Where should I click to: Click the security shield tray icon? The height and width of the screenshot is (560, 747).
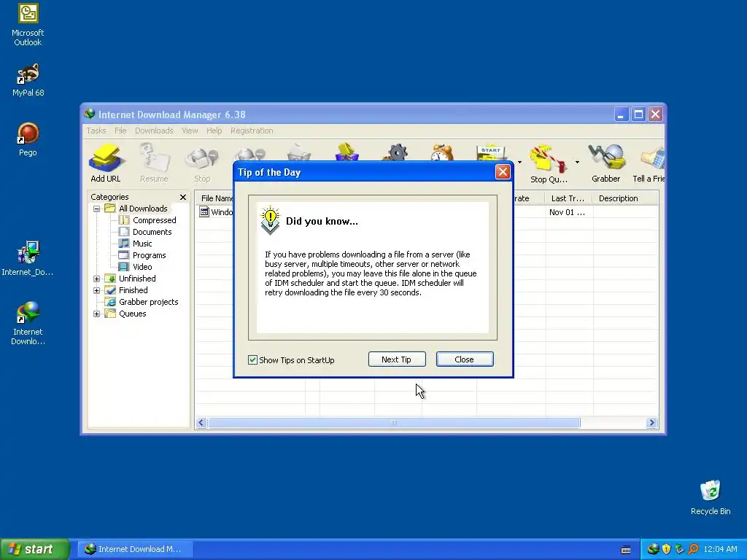point(667,549)
